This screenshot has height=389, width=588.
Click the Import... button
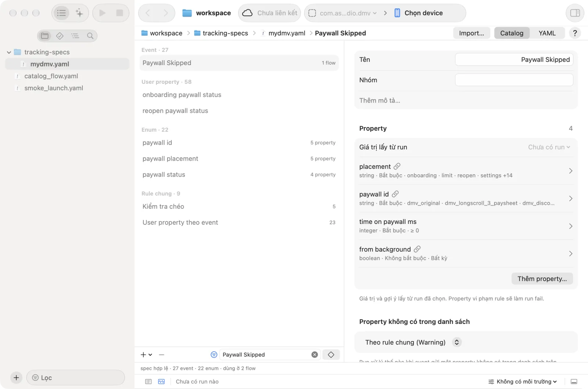coord(472,33)
